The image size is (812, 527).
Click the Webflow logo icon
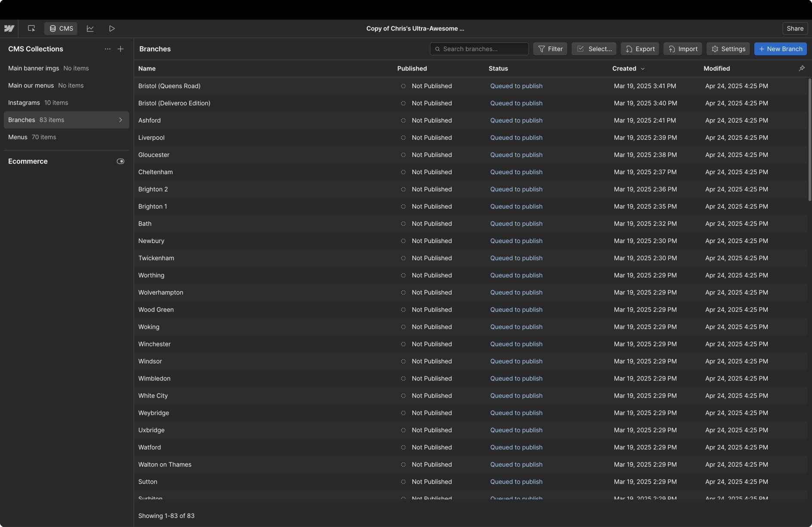click(x=9, y=28)
